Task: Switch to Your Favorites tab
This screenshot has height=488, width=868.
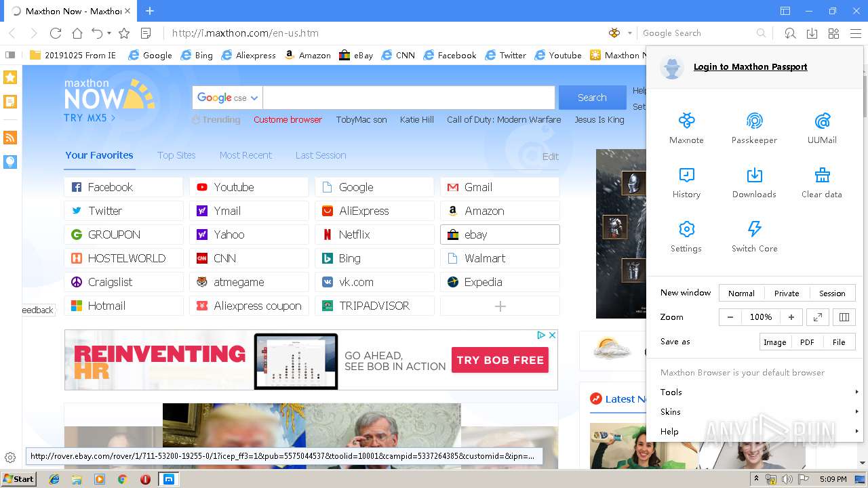Action: point(99,155)
